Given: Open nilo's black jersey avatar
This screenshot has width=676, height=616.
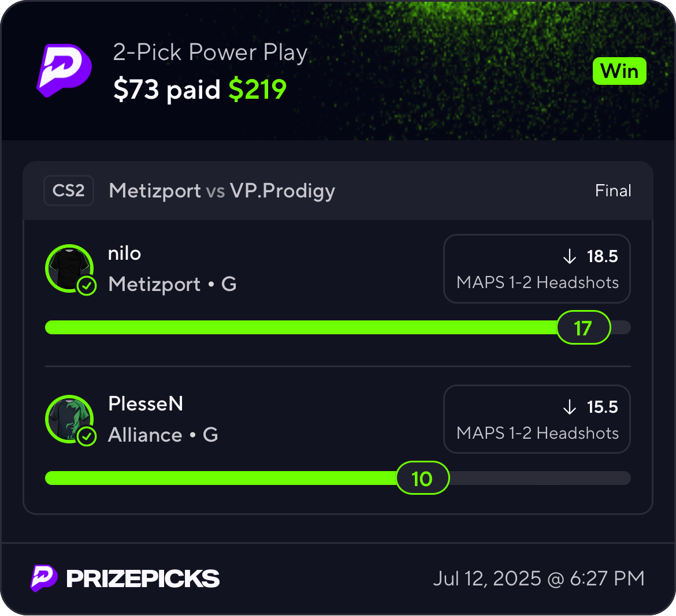Looking at the screenshot, I should coord(69,267).
